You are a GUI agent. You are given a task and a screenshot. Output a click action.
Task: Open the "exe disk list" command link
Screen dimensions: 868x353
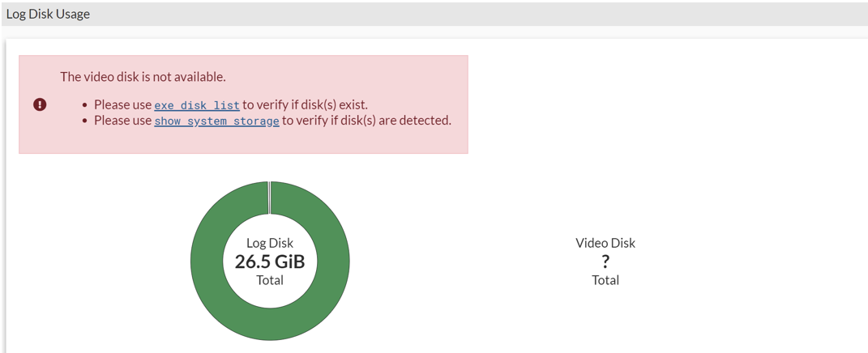pyautogui.click(x=197, y=105)
